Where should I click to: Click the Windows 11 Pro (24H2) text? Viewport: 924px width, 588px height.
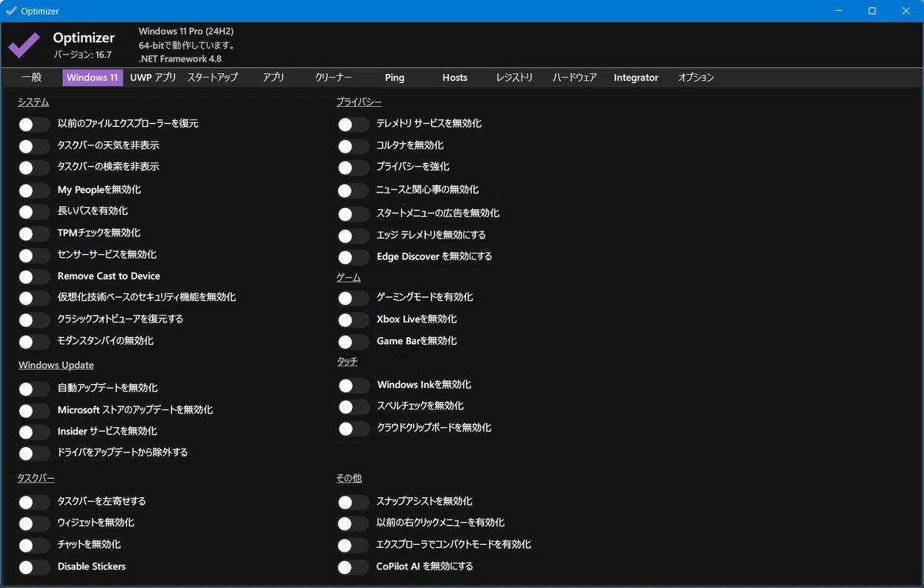186,32
